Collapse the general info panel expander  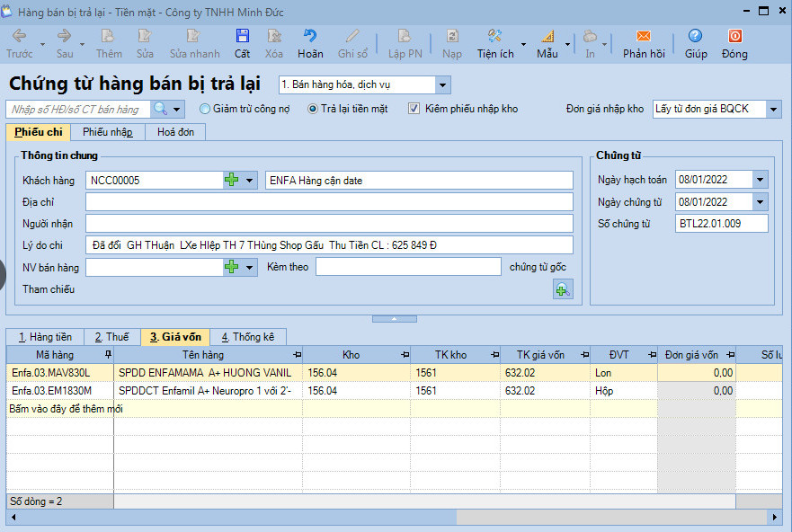[395, 318]
